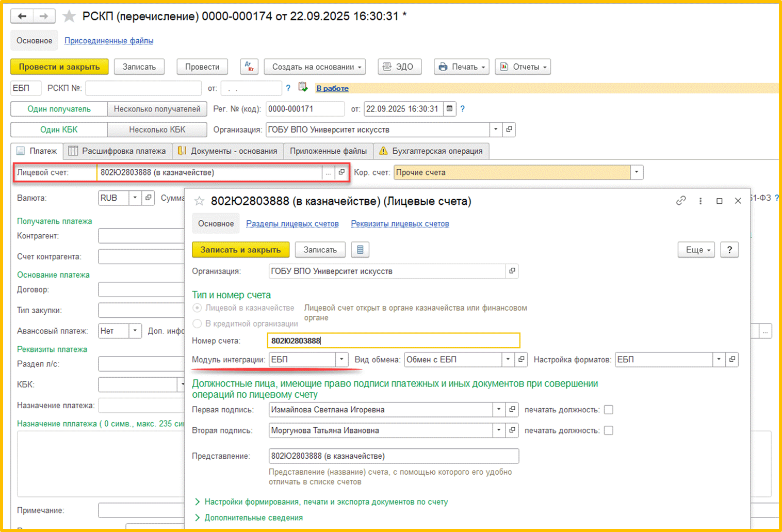Click the ЭДО button

[x=400, y=67]
